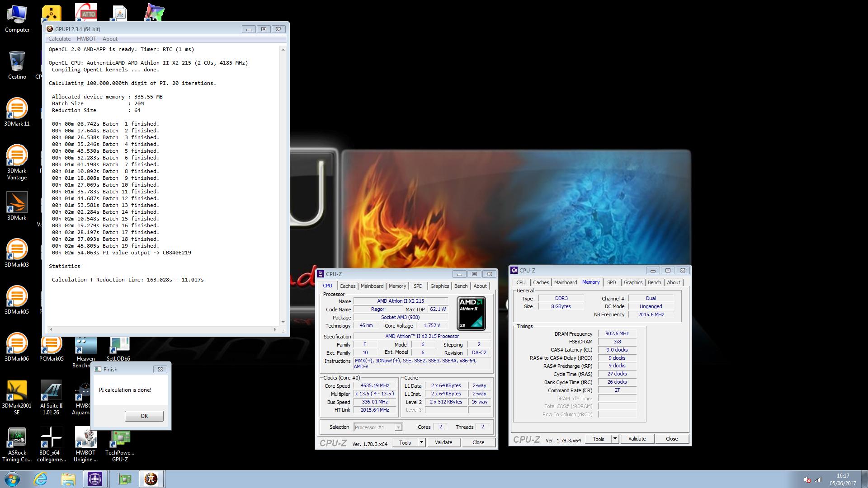Click GPUPI vertical scrollbar down arrow

click(283, 322)
